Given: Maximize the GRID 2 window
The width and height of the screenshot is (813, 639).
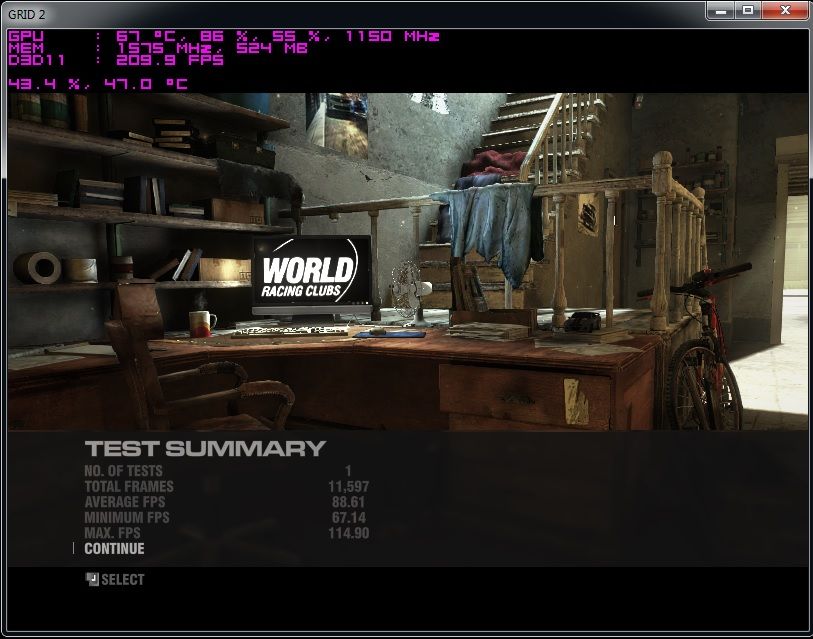Looking at the screenshot, I should point(747,10).
